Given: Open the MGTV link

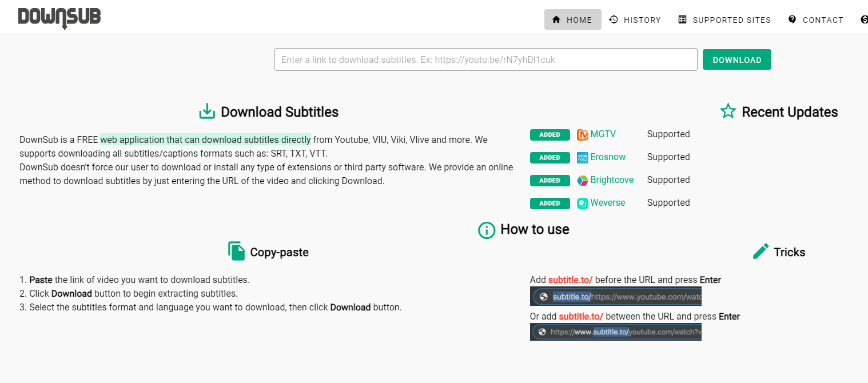Looking at the screenshot, I should pyautogui.click(x=603, y=134).
